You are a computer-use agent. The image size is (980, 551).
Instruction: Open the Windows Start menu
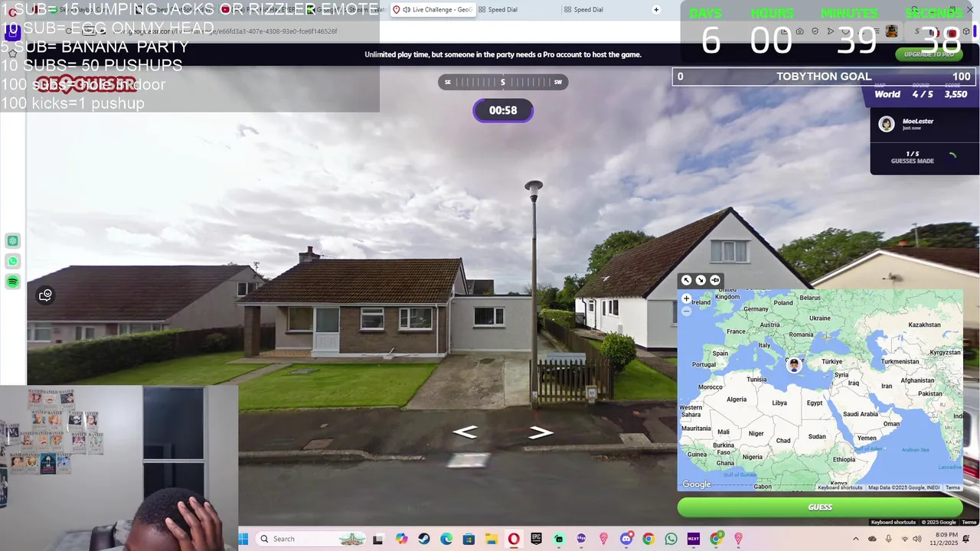tap(243, 539)
